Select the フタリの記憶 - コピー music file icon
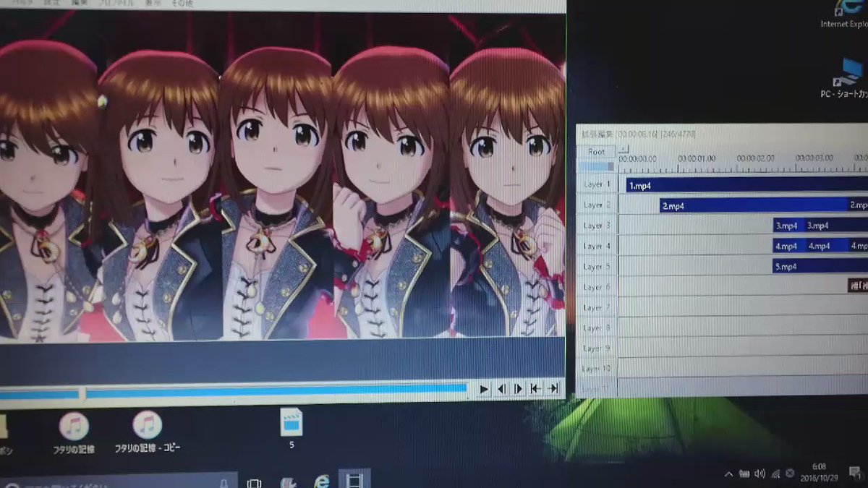 pos(148,432)
